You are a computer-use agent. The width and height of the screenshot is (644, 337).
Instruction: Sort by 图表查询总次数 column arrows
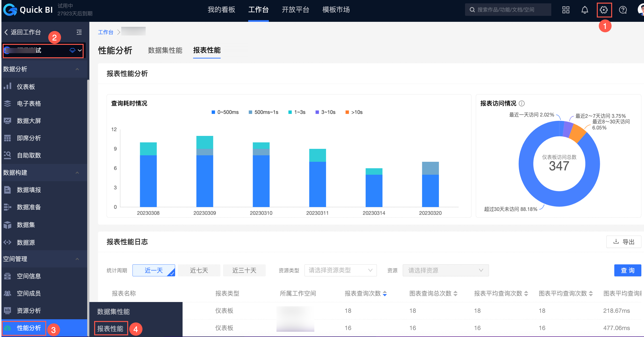pos(455,293)
